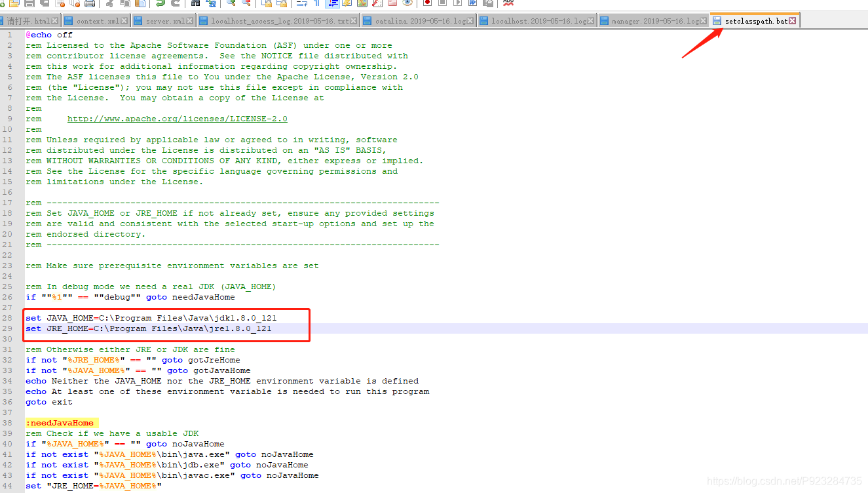
Task: Close the localhost_access_log tab
Action: tap(353, 21)
